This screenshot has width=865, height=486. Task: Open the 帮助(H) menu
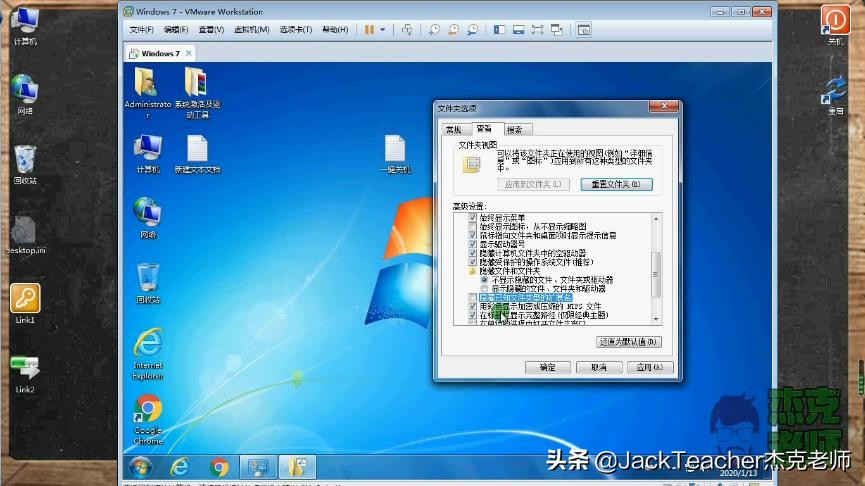click(x=335, y=30)
